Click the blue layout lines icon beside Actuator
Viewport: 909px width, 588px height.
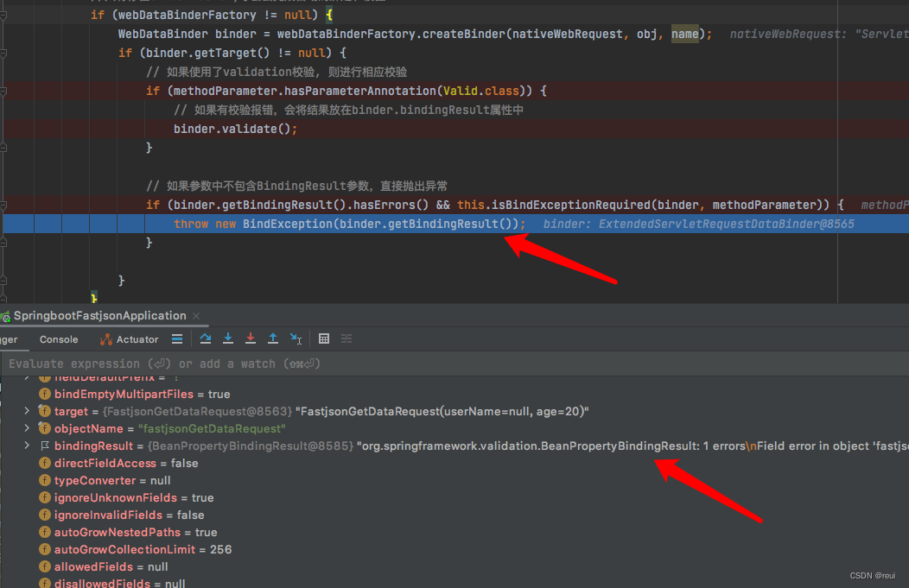pyautogui.click(x=177, y=338)
